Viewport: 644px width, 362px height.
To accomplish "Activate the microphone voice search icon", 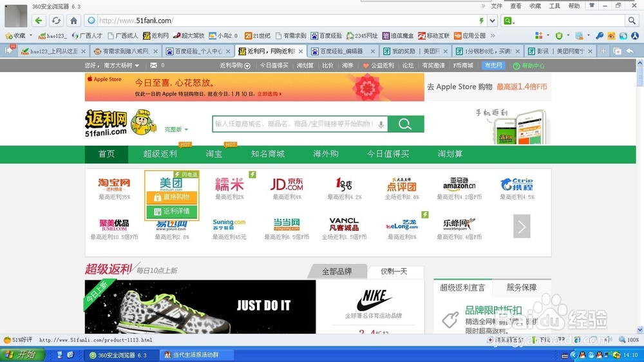I will coord(381,124).
